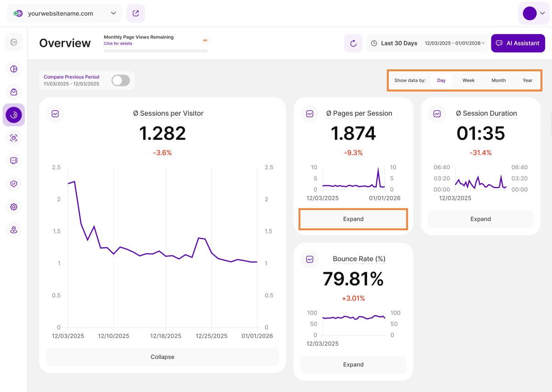The image size is (552, 392).
Task: Open the user avatar account menu
Action: click(533, 13)
